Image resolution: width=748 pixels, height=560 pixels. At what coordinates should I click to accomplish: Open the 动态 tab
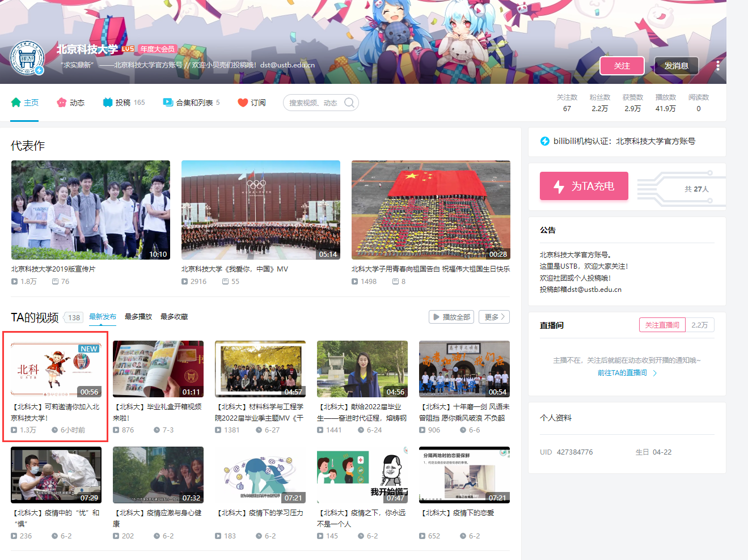point(70,103)
